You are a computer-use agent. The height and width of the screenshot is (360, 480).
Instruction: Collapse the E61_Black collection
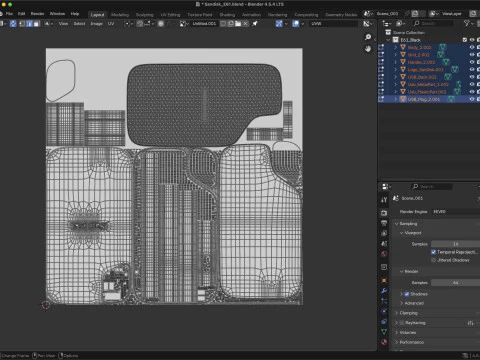[388, 40]
